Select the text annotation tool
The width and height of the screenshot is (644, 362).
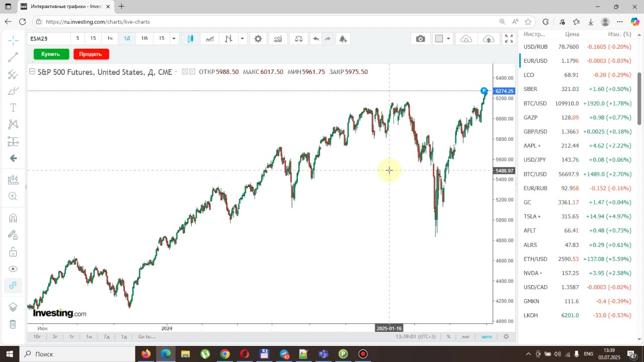13,108
